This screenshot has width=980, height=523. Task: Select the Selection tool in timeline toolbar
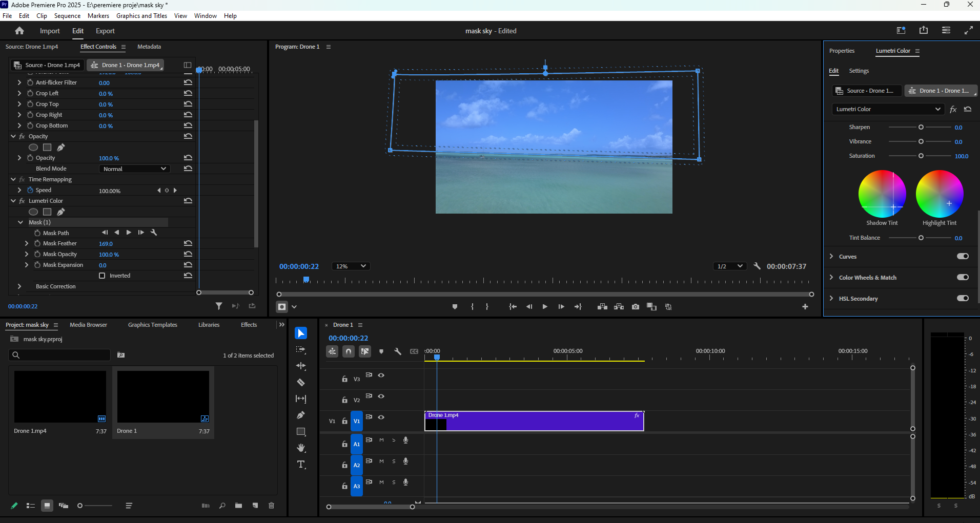click(301, 333)
